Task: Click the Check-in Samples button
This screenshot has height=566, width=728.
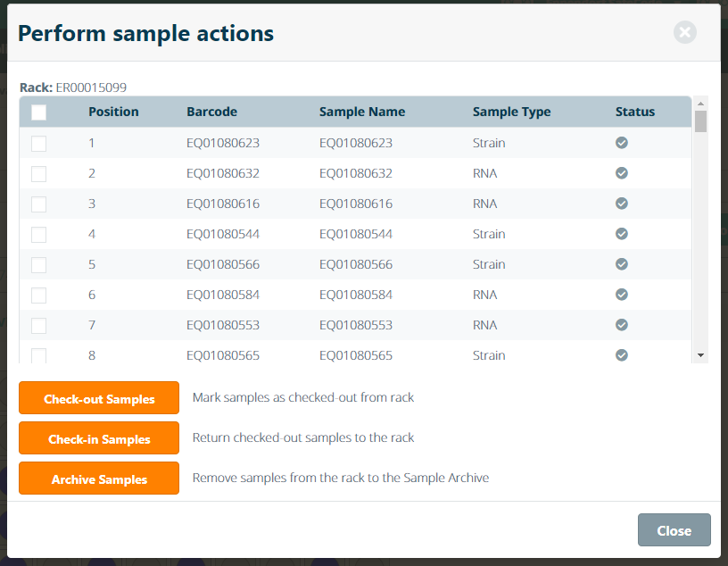Action: tap(99, 439)
